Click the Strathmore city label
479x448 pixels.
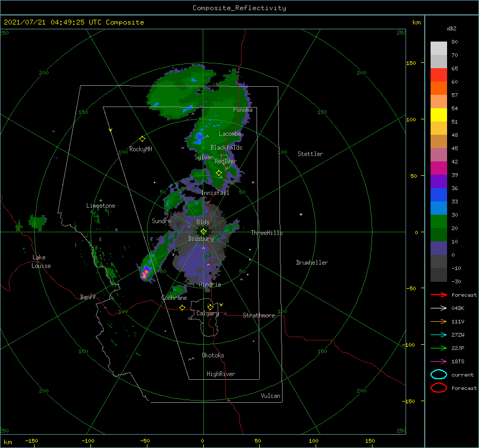[x=259, y=315]
